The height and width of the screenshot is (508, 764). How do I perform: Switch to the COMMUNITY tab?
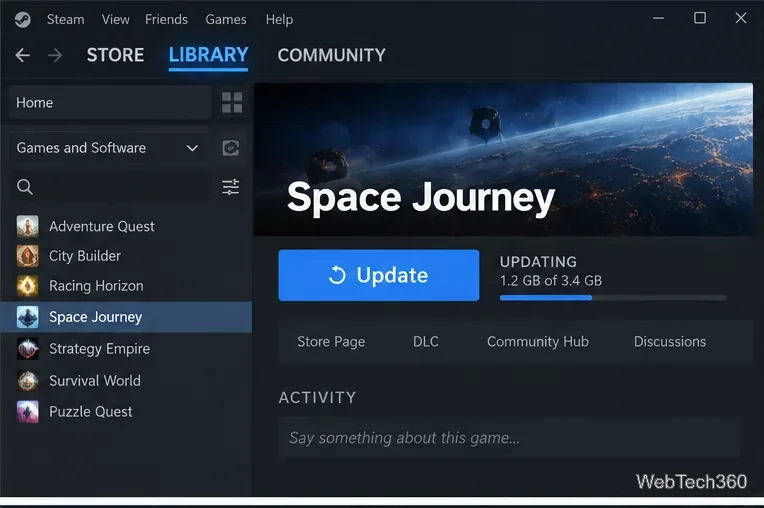[x=331, y=55]
